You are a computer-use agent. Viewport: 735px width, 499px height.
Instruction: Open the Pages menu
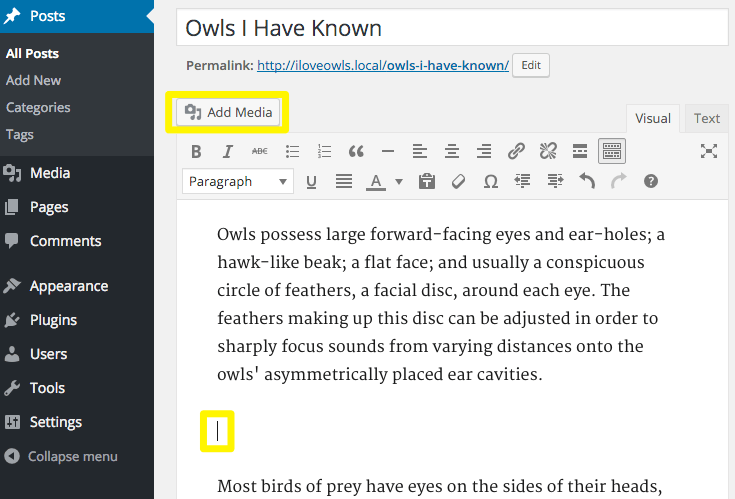[x=77, y=207]
